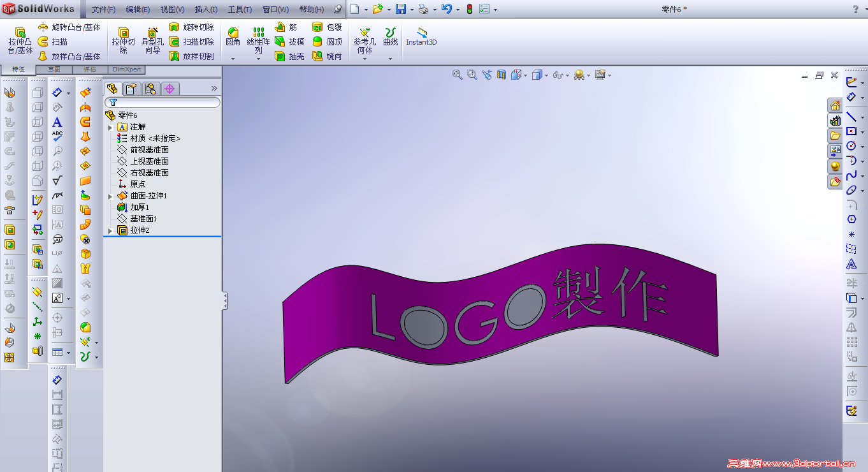Open the dropdown arrow under 参考几何体
Image resolution: width=868 pixels, height=472 pixels.
[365, 59]
